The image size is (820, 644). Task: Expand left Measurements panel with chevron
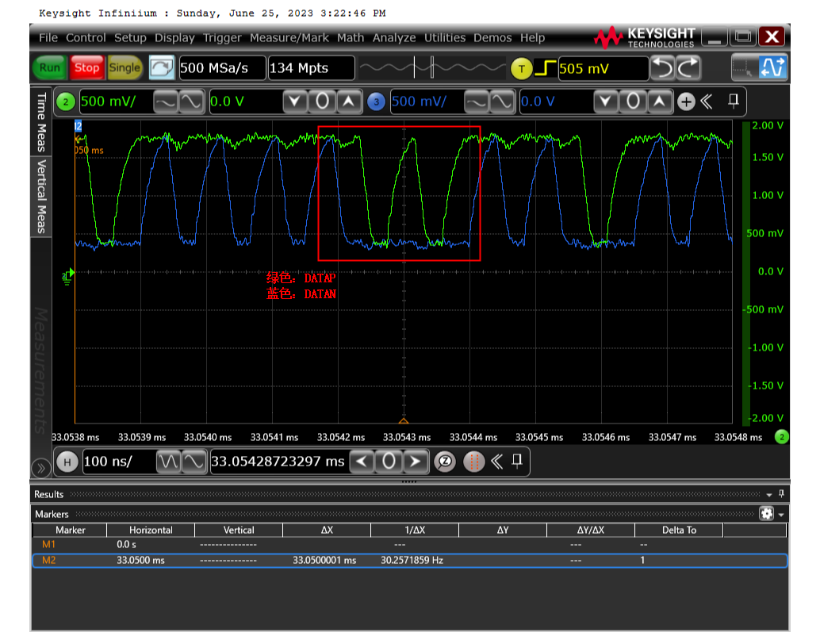(x=40, y=466)
